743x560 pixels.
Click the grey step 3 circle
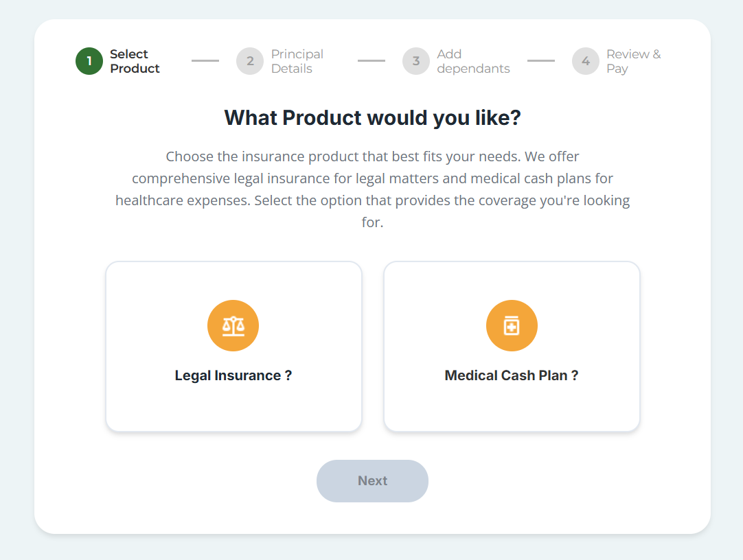click(x=416, y=61)
